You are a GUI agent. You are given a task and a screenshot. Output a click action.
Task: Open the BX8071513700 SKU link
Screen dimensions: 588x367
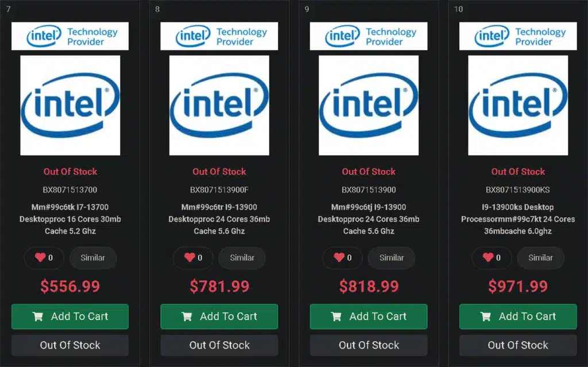tap(70, 190)
